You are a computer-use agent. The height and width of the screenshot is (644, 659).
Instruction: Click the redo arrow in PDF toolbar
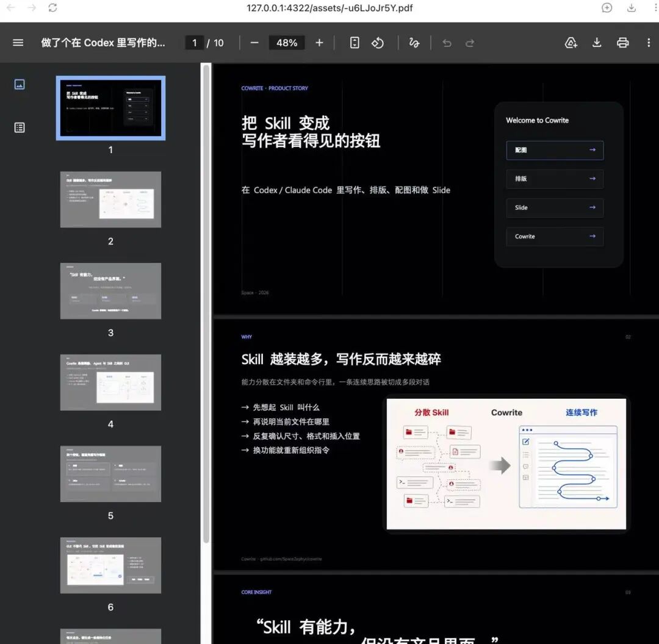pyautogui.click(x=470, y=43)
